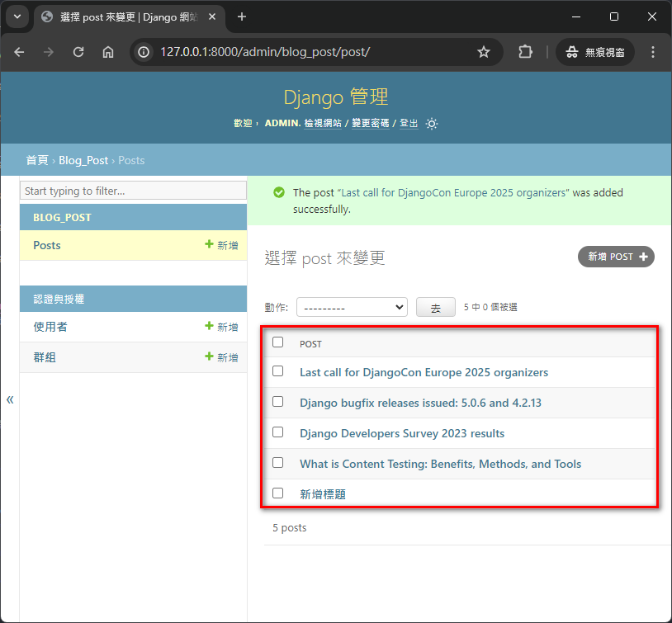Viewport: 672px width, 623px height.
Task: Click the 變更密碼 change password link
Action: point(371,124)
